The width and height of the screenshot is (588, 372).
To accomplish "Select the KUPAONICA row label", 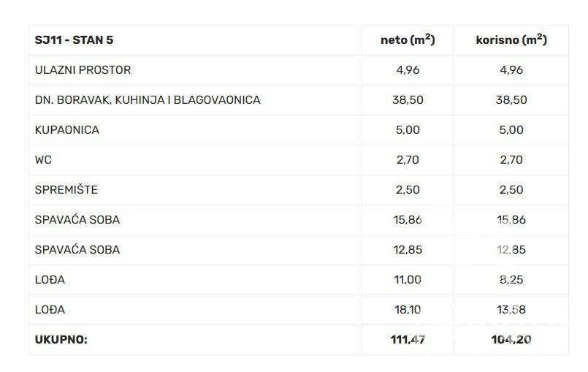I will 67,130.
